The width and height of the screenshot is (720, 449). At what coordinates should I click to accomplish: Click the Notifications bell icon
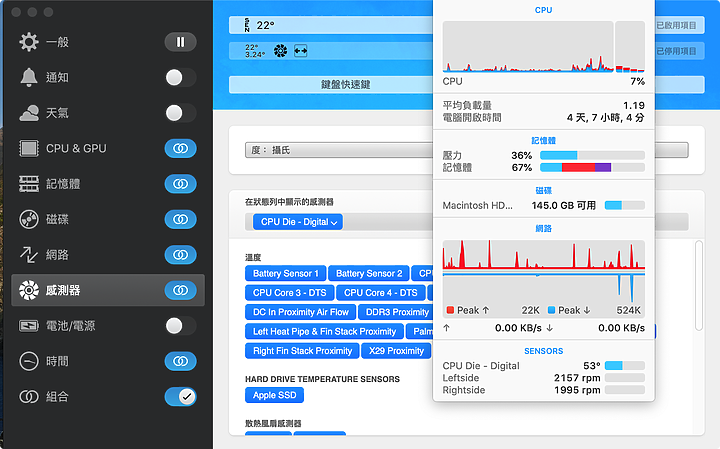[x=29, y=78]
